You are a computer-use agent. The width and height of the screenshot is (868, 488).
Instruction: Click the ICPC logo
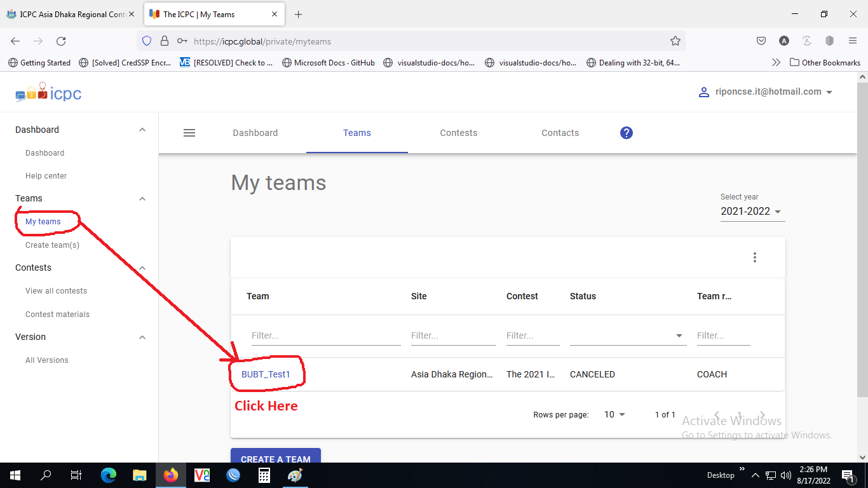[49, 93]
